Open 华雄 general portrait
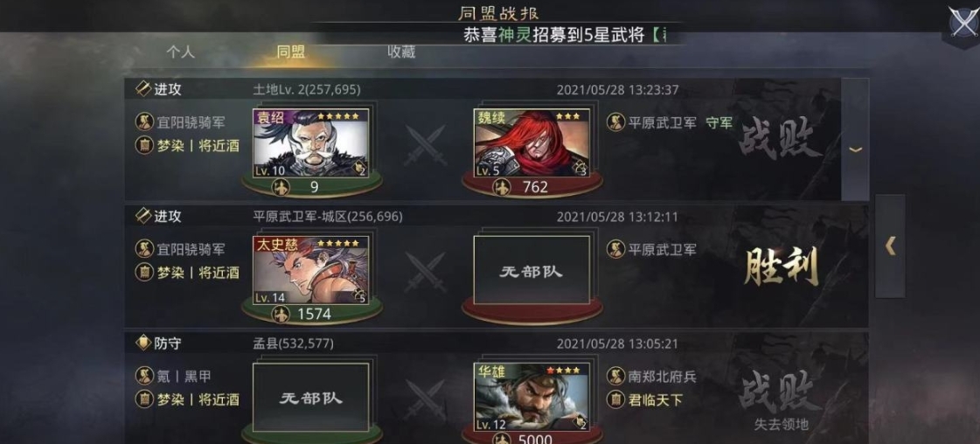Screen dimensions: 980x444 coord(532,397)
